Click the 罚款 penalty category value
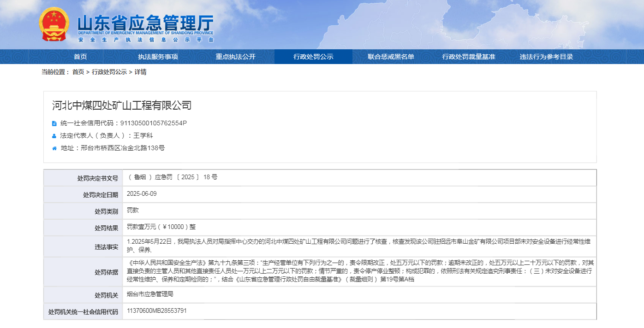 click(x=133, y=211)
